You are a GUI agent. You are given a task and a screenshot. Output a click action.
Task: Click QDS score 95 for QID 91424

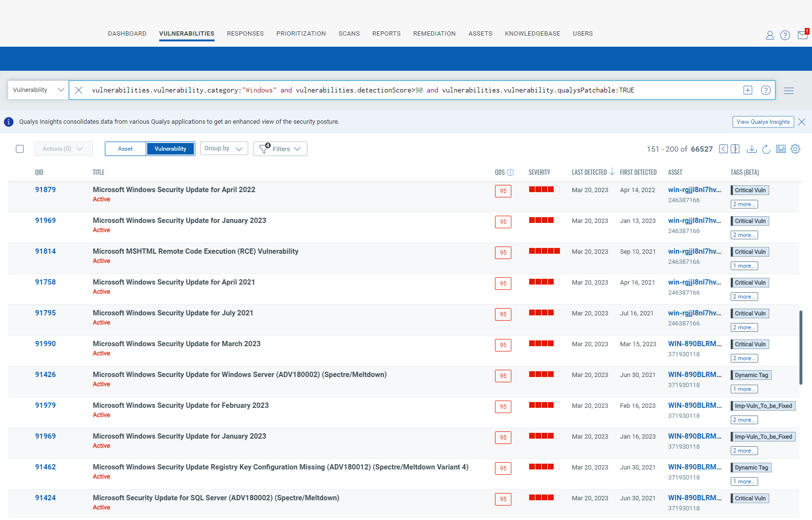[503, 499]
